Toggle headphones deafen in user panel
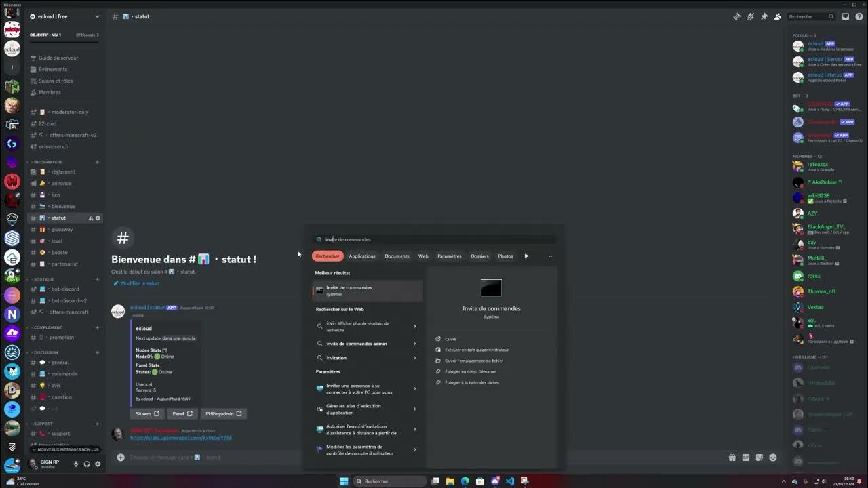This screenshot has height=488, width=868. (x=87, y=464)
